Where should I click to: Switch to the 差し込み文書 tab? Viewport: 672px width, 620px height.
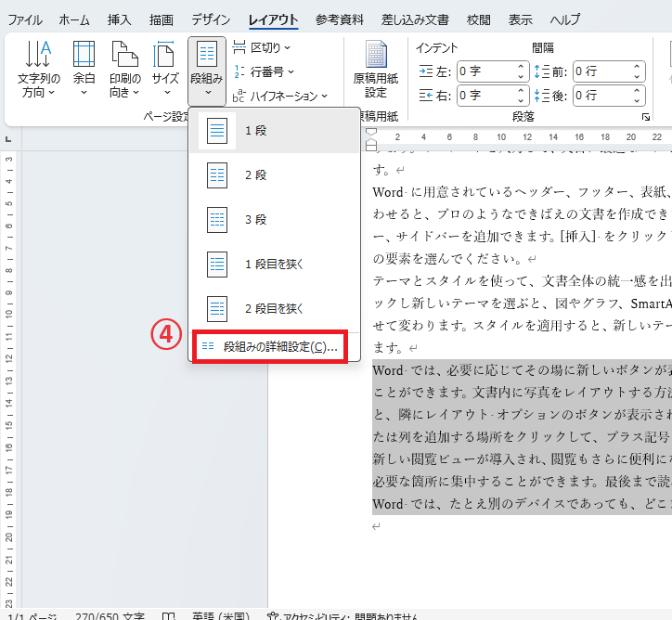point(415,19)
